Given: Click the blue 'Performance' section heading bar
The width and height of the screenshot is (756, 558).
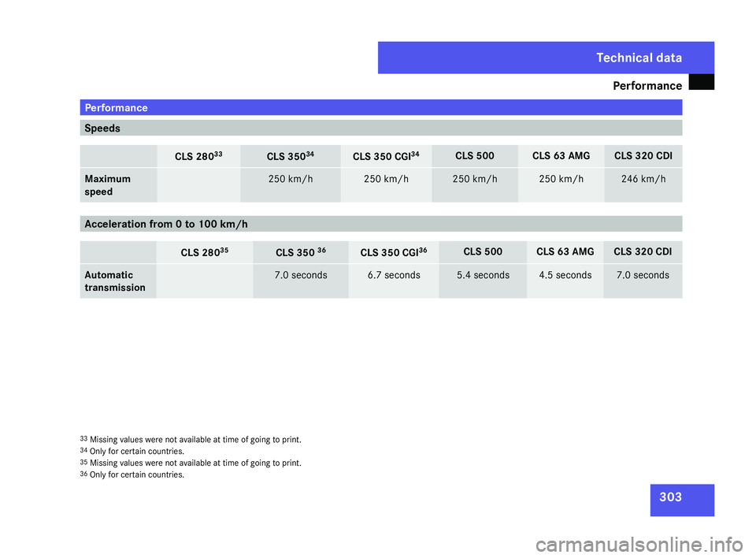Looking at the screenshot, I should click(381, 107).
